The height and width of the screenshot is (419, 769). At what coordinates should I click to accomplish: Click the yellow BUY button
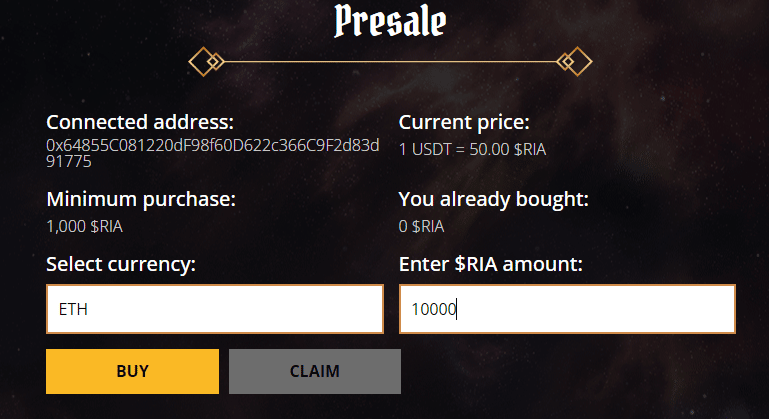(132, 371)
